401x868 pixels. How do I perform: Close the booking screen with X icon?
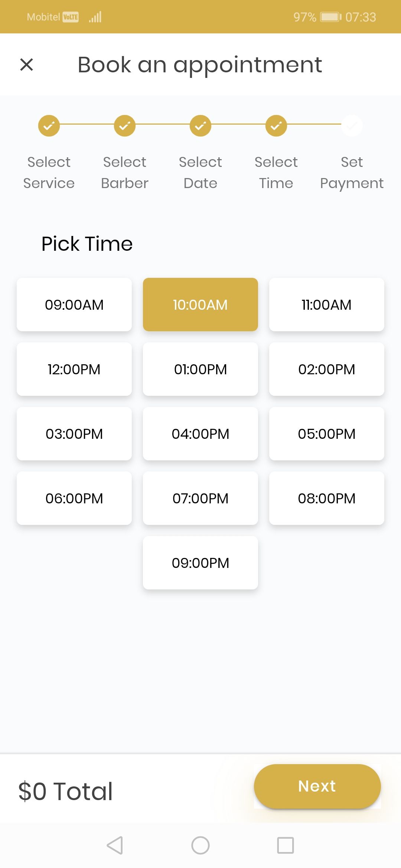point(26,65)
